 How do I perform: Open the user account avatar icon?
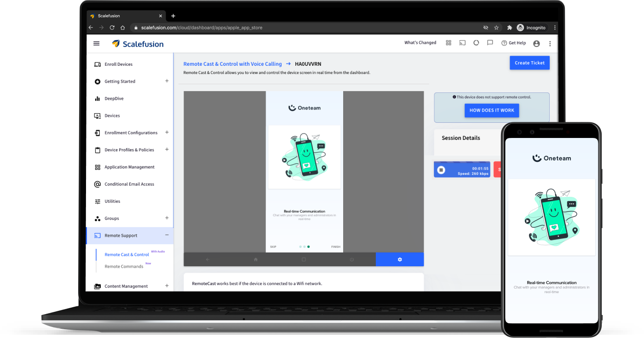point(536,43)
